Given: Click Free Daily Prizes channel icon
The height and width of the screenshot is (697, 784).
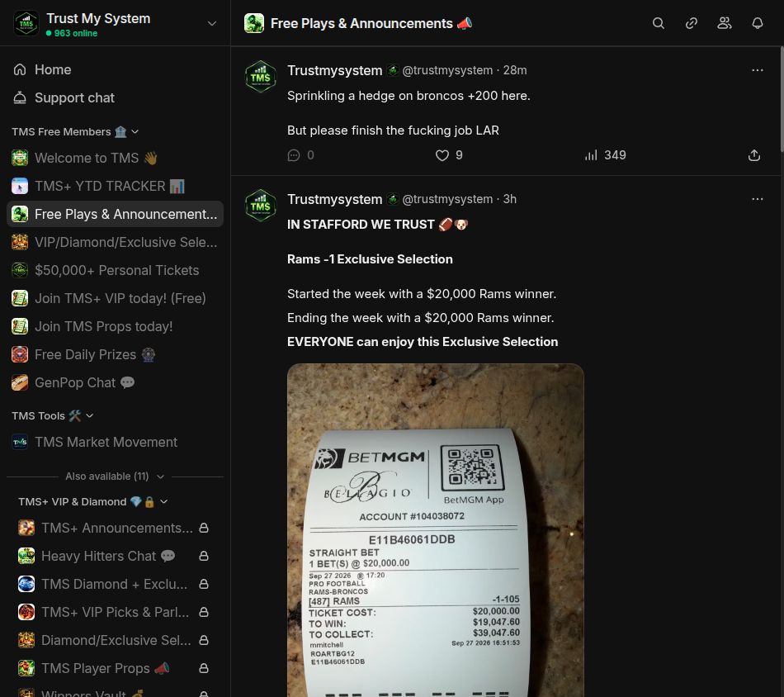Looking at the screenshot, I should click(x=20, y=354).
